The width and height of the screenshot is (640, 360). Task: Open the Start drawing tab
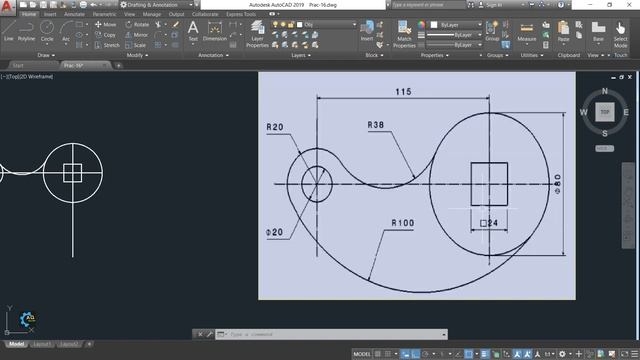(x=18, y=65)
